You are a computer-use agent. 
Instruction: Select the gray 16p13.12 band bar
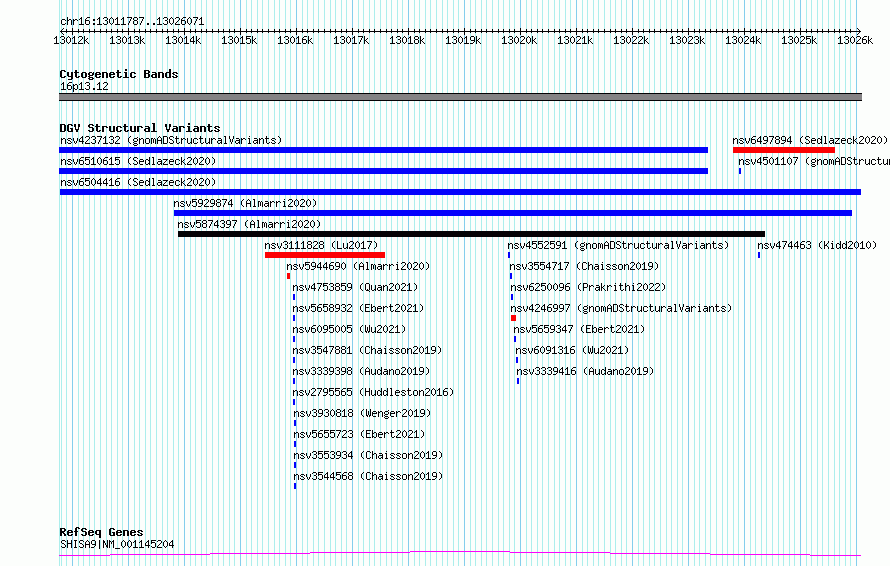coord(460,97)
